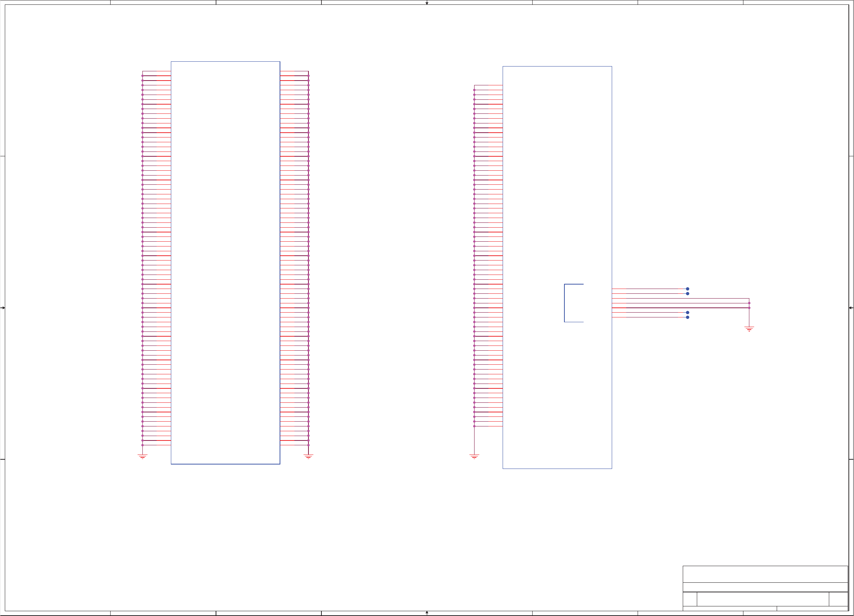Select the blue bracket shape inside the right component
The height and width of the screenshot is (616, 854).
click(x=565, y=303)
